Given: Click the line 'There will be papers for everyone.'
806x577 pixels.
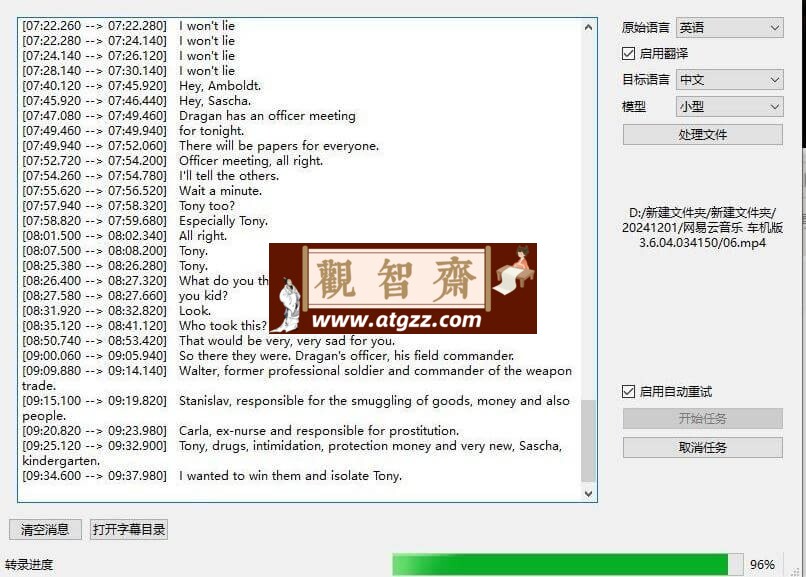Looking at the screenshot, I should point(279,146).
